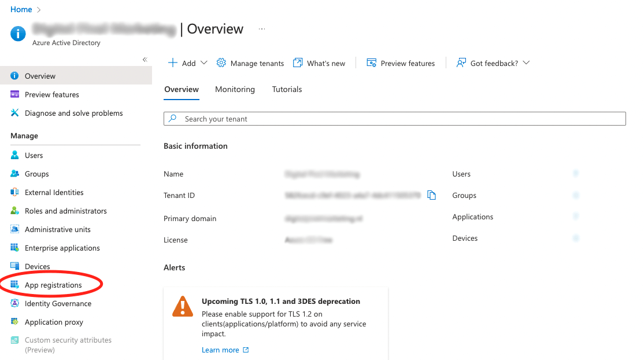The height and width of the screenshot is (360, 644).
Task: Click the Custom security attributes icon
Action: 14,340
